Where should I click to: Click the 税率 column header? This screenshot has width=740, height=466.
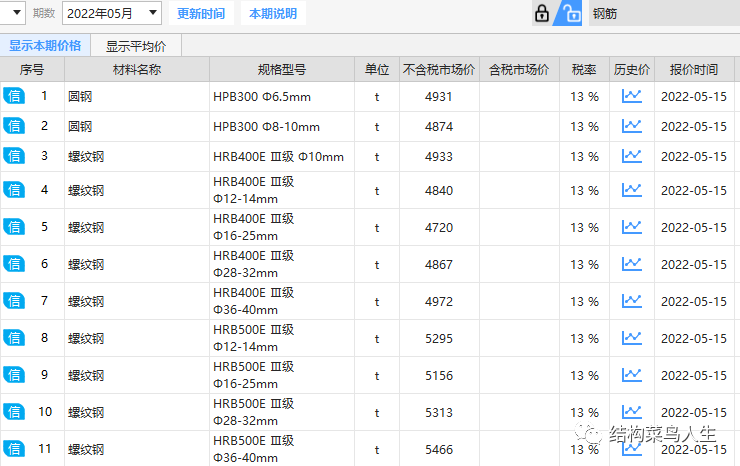(x=584, y=70)
